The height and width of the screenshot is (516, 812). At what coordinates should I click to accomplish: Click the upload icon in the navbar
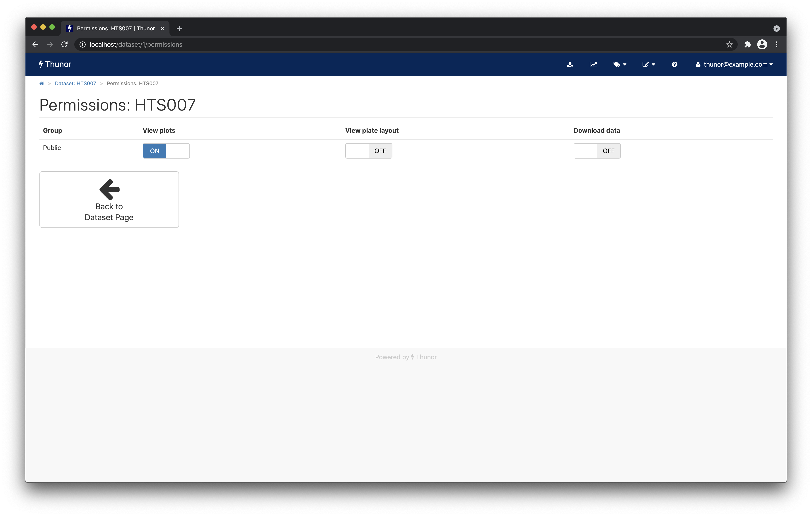[x=570, y=64]
